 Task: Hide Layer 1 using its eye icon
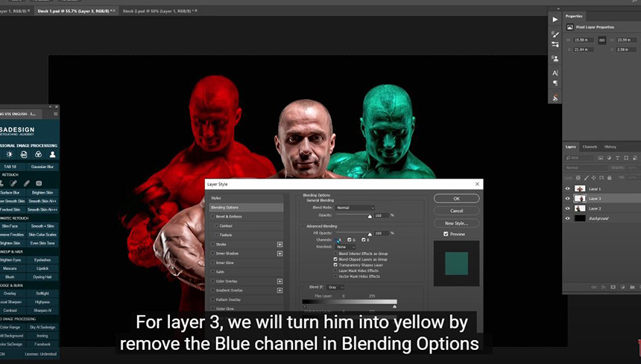(x=568, y=189)
